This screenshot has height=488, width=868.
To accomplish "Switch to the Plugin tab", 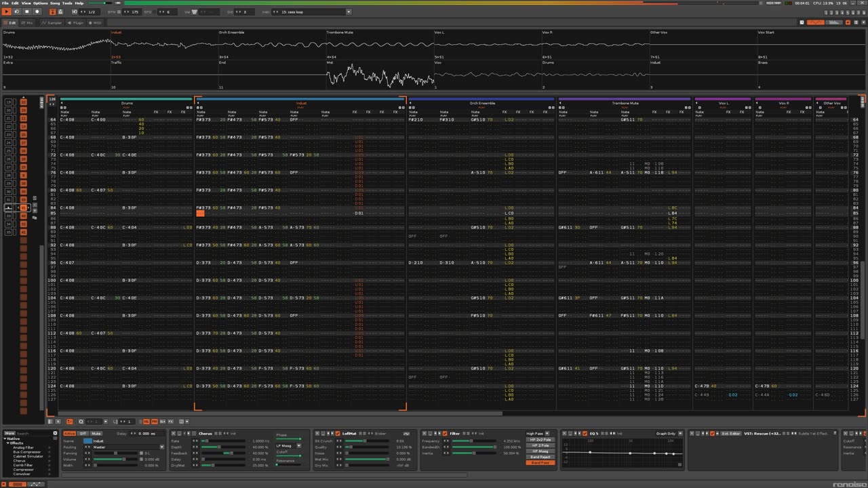I will point(75,23).
